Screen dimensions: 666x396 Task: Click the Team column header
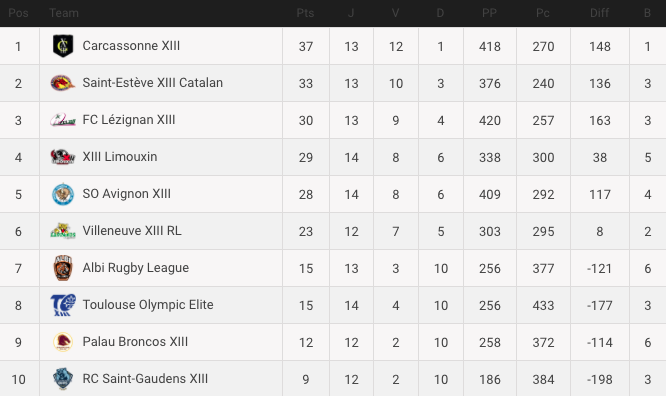click(x=64, y=13)
